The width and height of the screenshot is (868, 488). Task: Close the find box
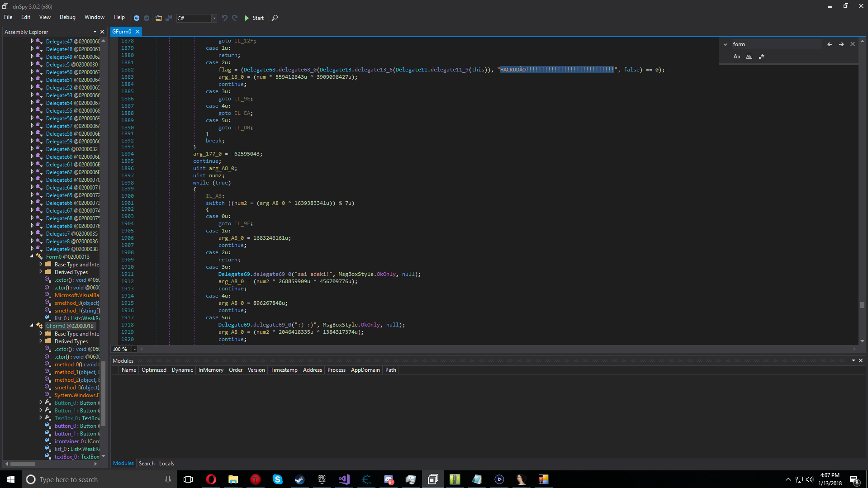point(853,44)
